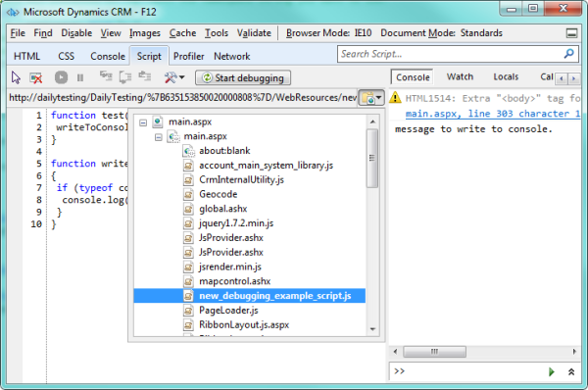
Task: Click the search magnifier icon
Action: coord(568,54)
